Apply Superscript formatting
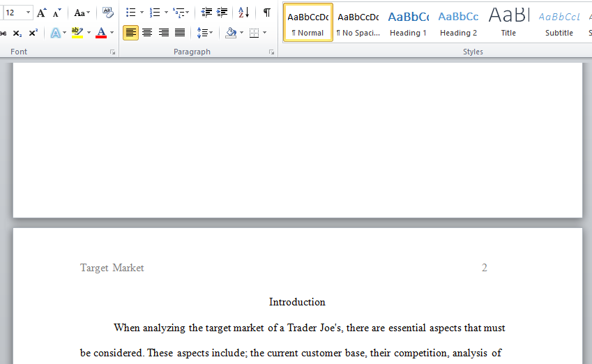The width and height of the screenshot is (592, 364). click(x=33, y=33)
